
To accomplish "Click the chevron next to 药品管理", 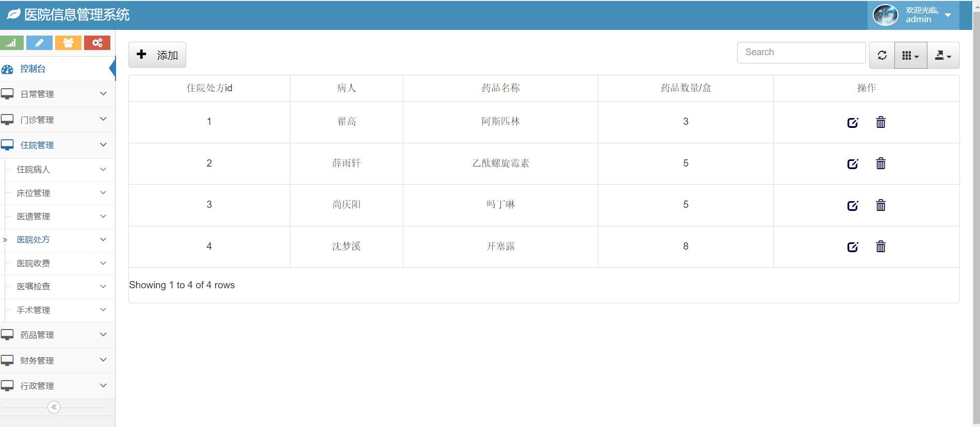I will click(103, 334).
